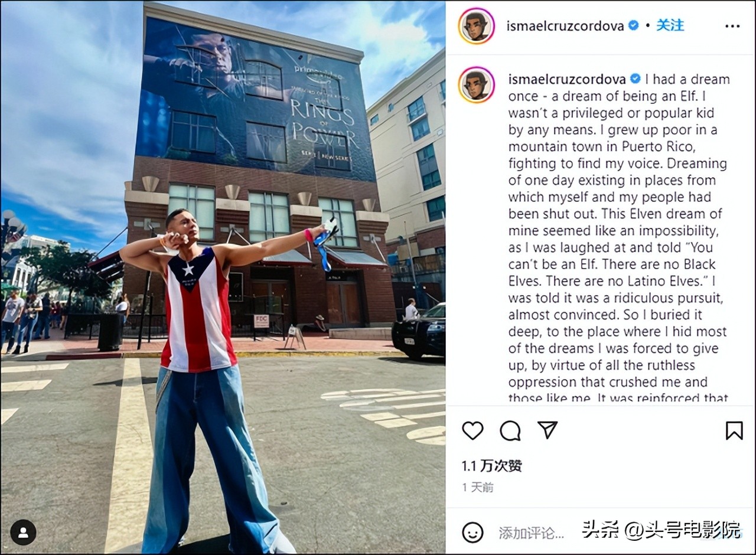Image resolution: width=756 pixels, height=555 pixels.
Task: Click the verified badge next to header username
Action: click(x=634, y=25)
